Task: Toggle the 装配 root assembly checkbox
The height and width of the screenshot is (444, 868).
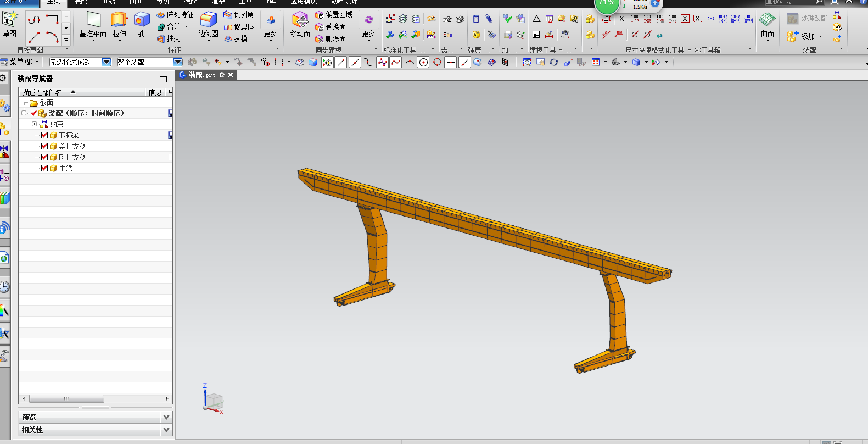Action: pyautogui.click(x=34, y=113)
